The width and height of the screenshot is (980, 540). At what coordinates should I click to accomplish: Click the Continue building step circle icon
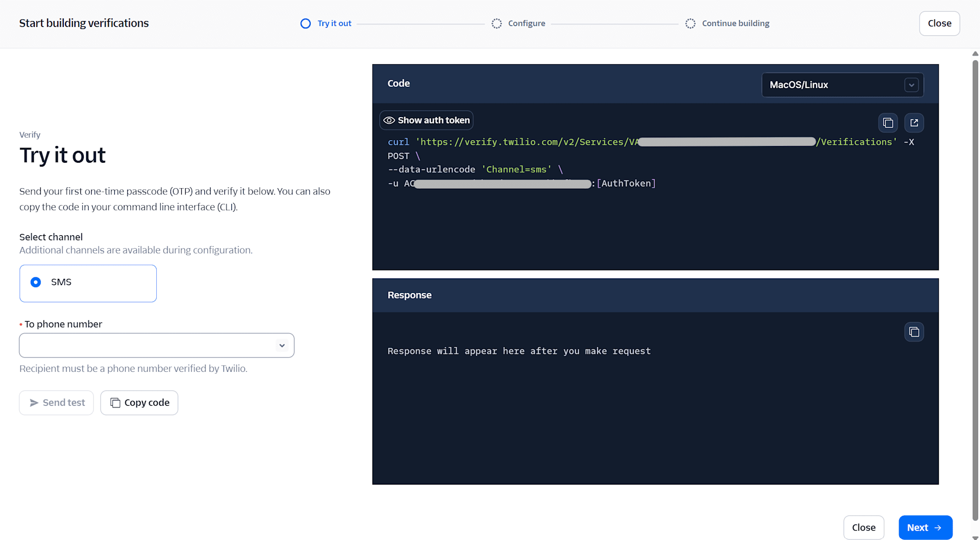pyautogui.click(x=690, y=24)
